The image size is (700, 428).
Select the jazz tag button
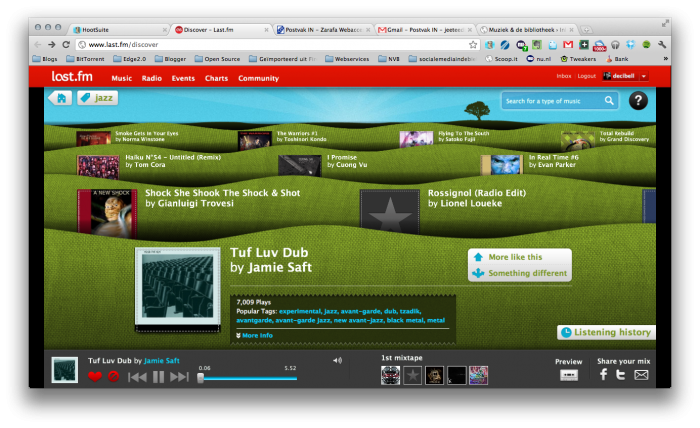click(98, 98)
